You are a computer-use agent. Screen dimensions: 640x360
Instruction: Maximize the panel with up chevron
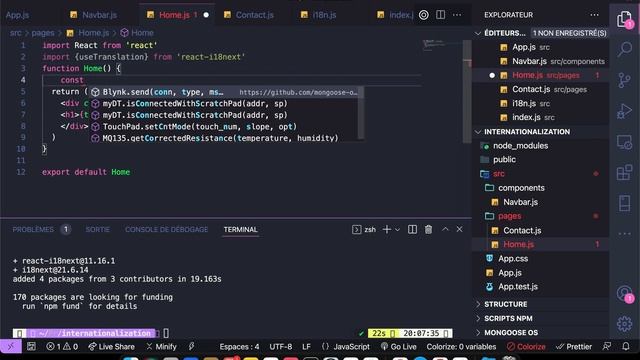[x=445, y=229]
